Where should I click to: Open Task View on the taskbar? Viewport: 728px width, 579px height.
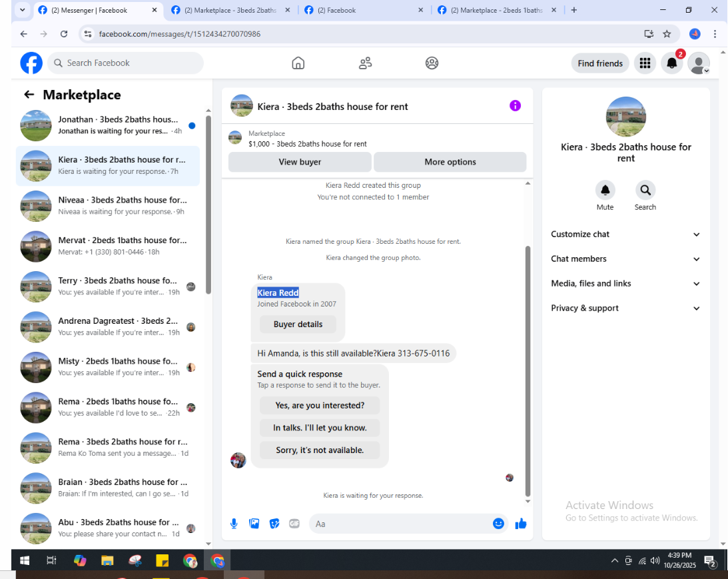pyautogui.click(x=51, y=560)
